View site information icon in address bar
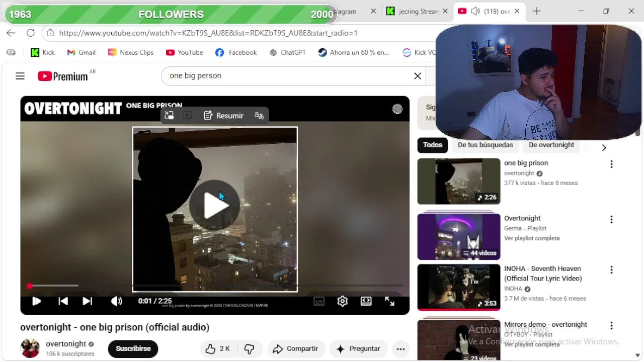Viewport: 644px width, 362px height. (50, 33)
